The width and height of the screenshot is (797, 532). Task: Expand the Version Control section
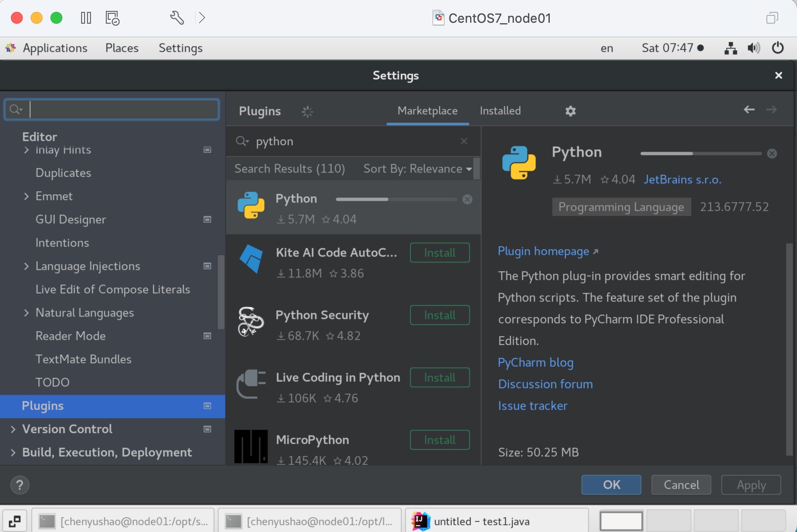pyautogui.click(x=13, y=429)
